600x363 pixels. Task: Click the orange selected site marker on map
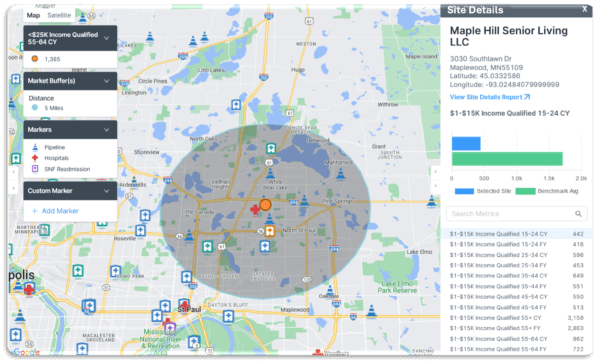(x=265, y=205)
